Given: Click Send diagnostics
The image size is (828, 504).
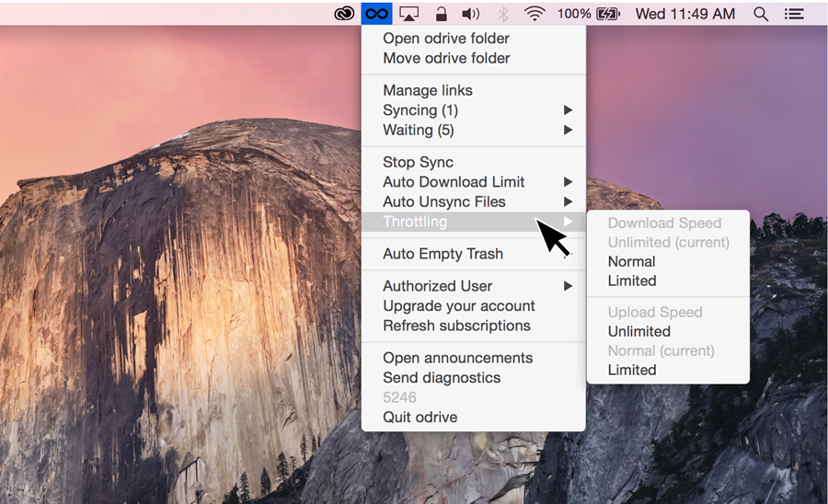Looking at the screenshot, I should [x=473, y=378].
